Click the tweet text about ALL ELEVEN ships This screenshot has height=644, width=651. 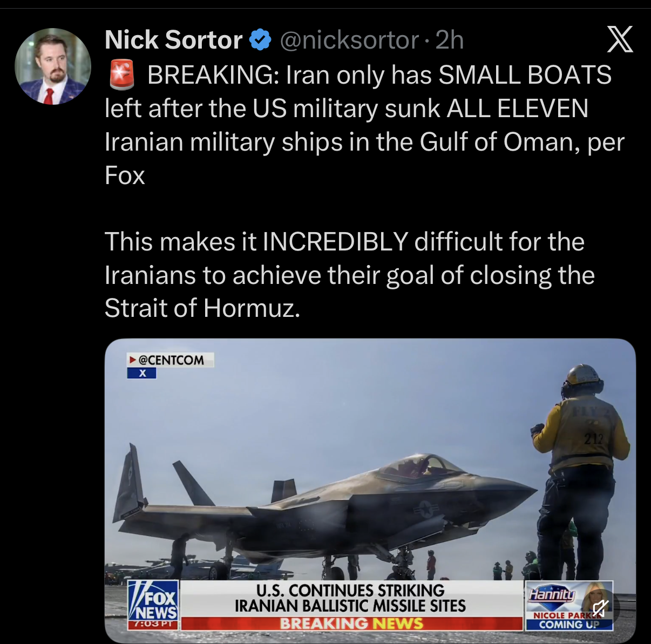pos(364,125)
